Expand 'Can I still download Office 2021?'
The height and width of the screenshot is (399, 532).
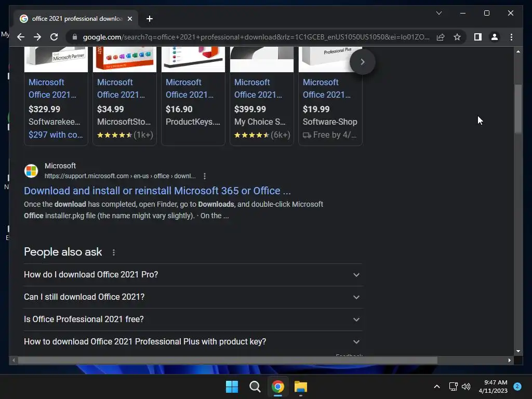point(193,297)
